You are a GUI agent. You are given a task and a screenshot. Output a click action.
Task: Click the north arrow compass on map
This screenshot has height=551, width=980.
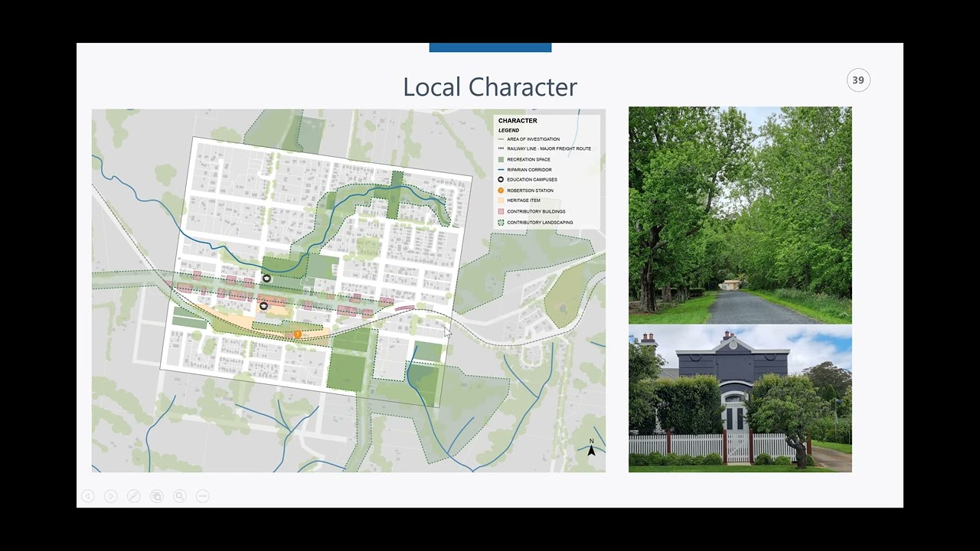(x=591, y=449)
